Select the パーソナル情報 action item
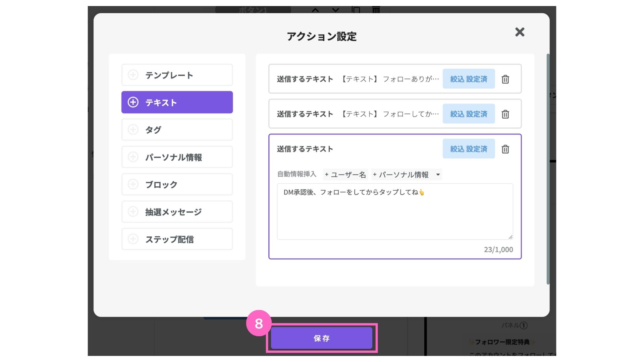 pyautogui.click(x=177, y=157)
